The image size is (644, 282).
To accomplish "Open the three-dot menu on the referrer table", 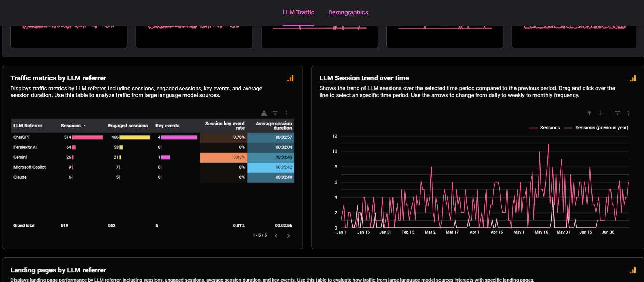I will pyautogui.click(x=286, y=113).
